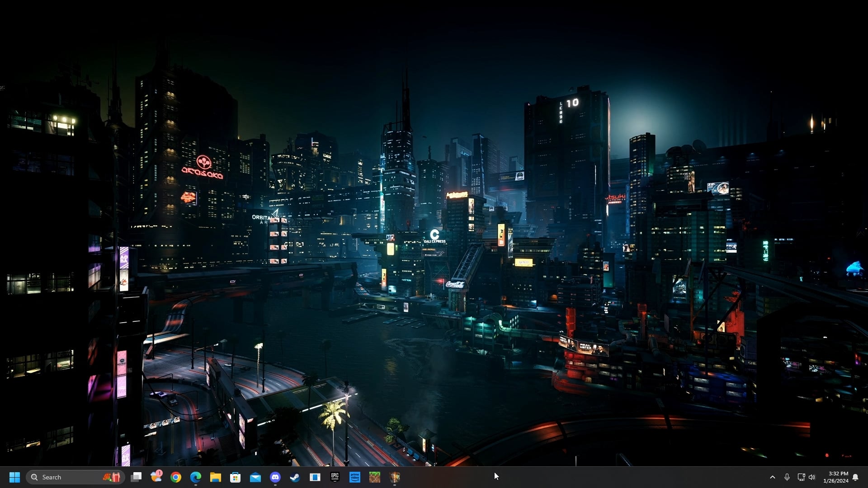Click the volume speaker icon

(812, 477)
